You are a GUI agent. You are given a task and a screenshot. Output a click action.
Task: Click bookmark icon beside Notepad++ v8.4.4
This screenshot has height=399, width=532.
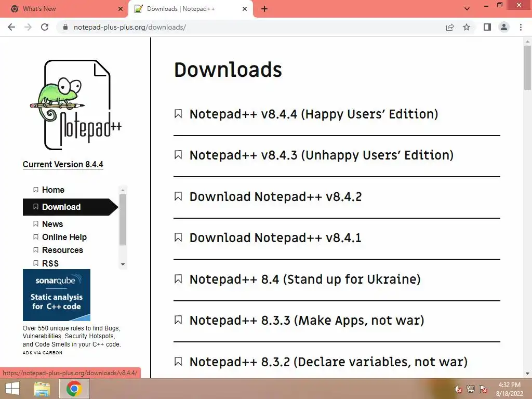click(x=178, y=114)
